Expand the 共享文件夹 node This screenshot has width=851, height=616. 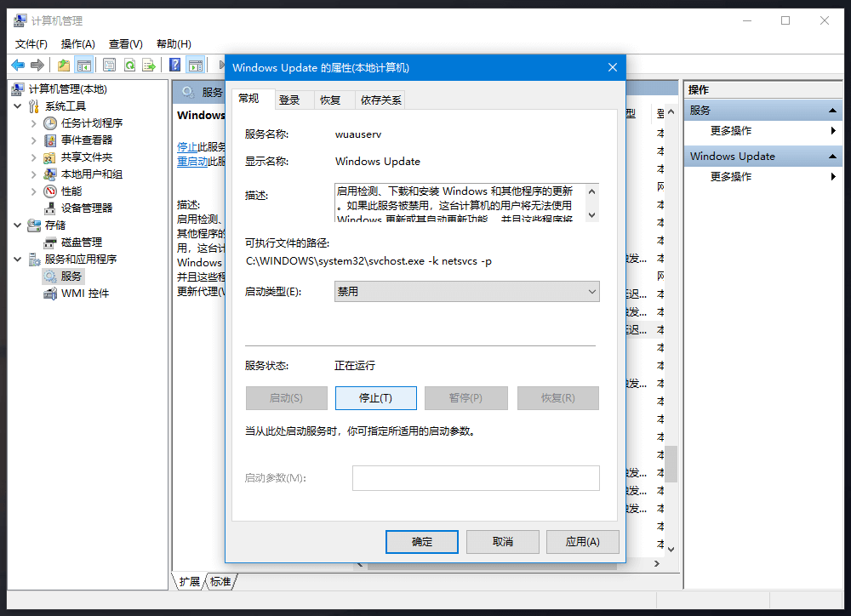coord(34,157)
